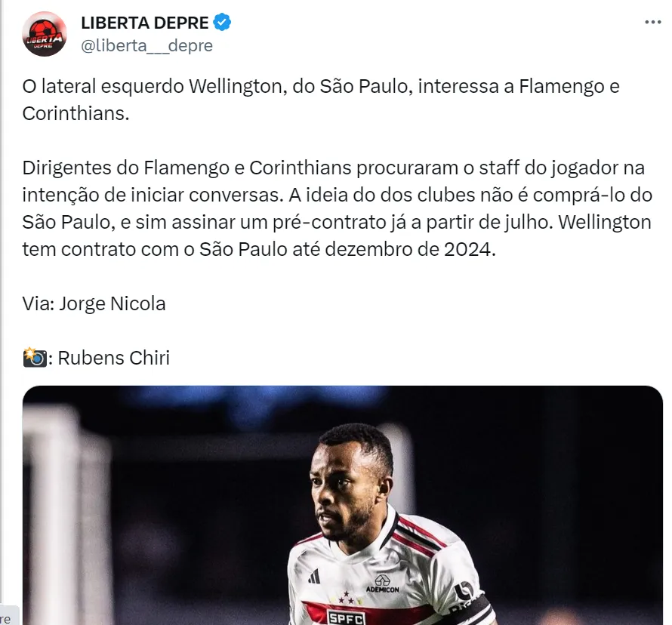Click the 'dezembro de 2024' text
Viewport: 672px width, 625px height.
tap(410, 249)
